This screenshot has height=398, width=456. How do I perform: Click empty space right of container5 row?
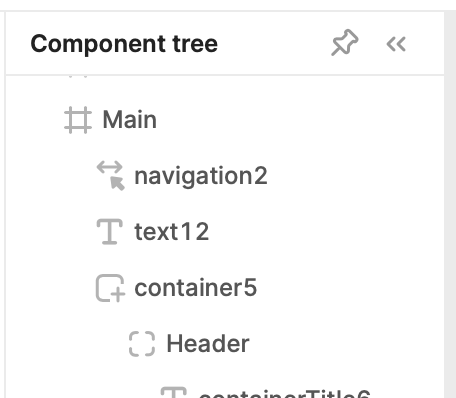(x=350, y=288)
